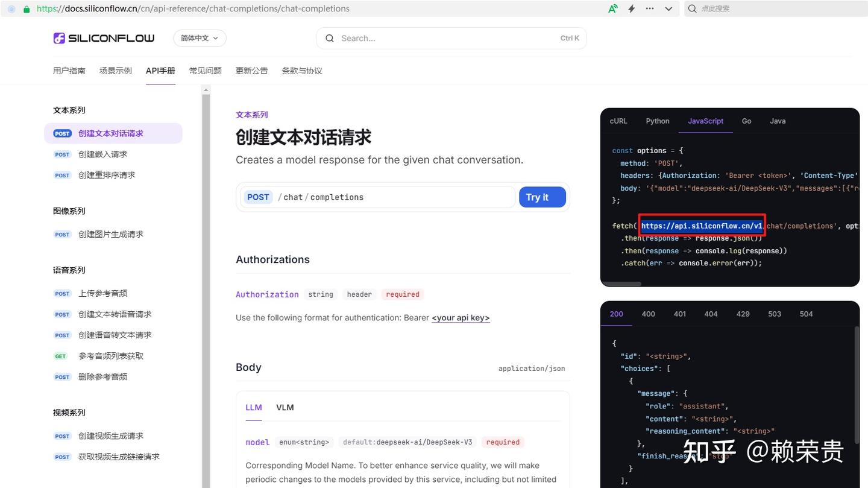
Task: Open the 400 status response tab
Action: 648,314
